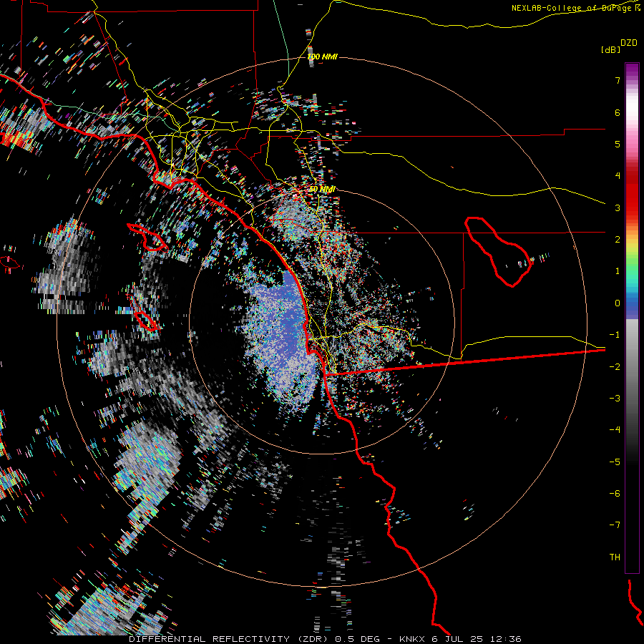Click the 6 value on color scale
This screenshot has height=644, width=644.
pos(618,112)
